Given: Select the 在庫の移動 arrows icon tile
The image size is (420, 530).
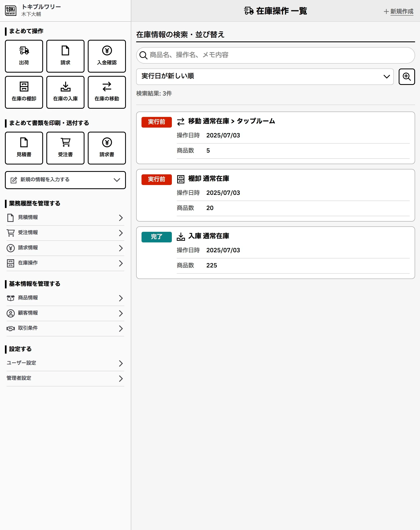Looking at the screenshot, I should (107, 92).
